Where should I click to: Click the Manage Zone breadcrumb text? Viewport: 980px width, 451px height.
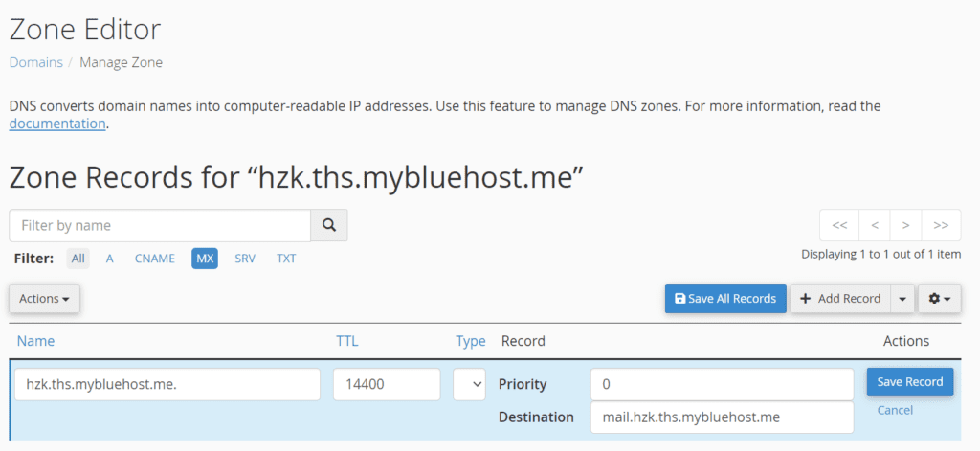pos(122,62)
